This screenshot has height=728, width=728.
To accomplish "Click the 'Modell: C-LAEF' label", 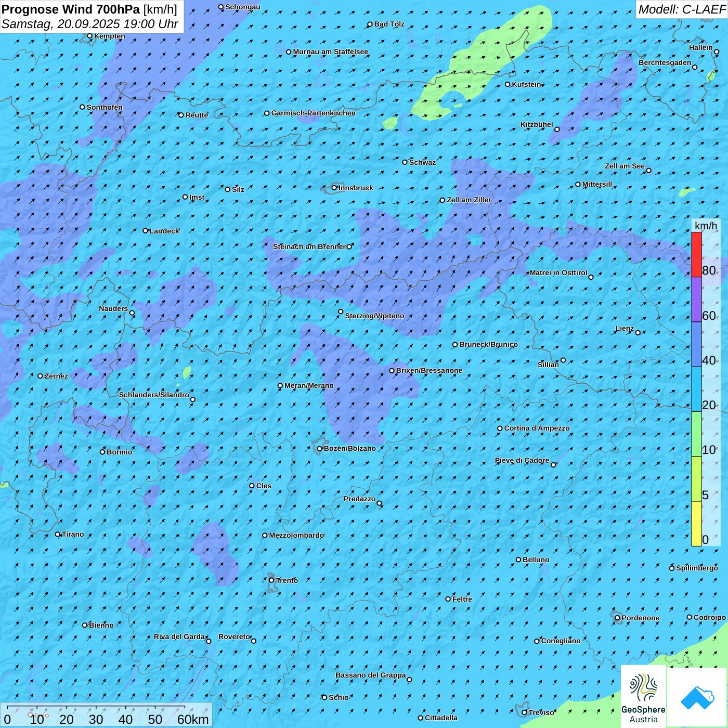I will point(682,9).
